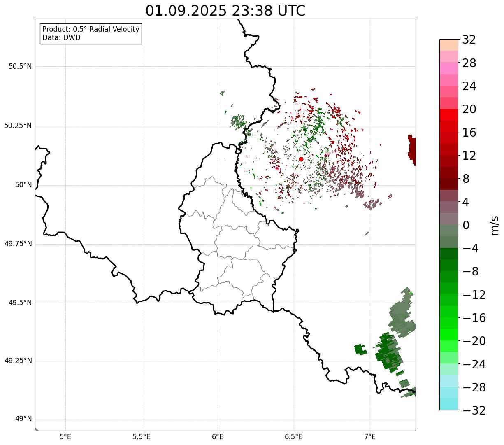Click the colorbar tick label −8
The image size is (504, 445).
click(x=470, y=271)
